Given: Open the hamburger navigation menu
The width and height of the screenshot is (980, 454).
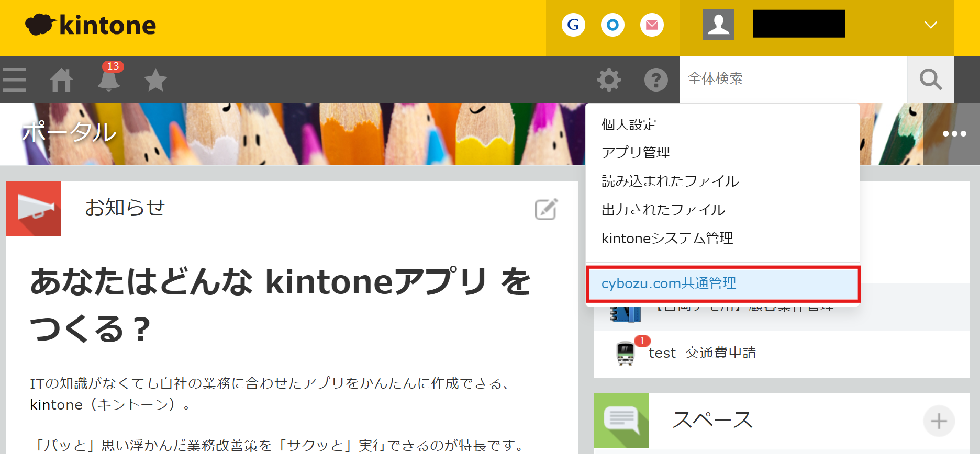Looking at the screenshot, I should coord(14,80).
